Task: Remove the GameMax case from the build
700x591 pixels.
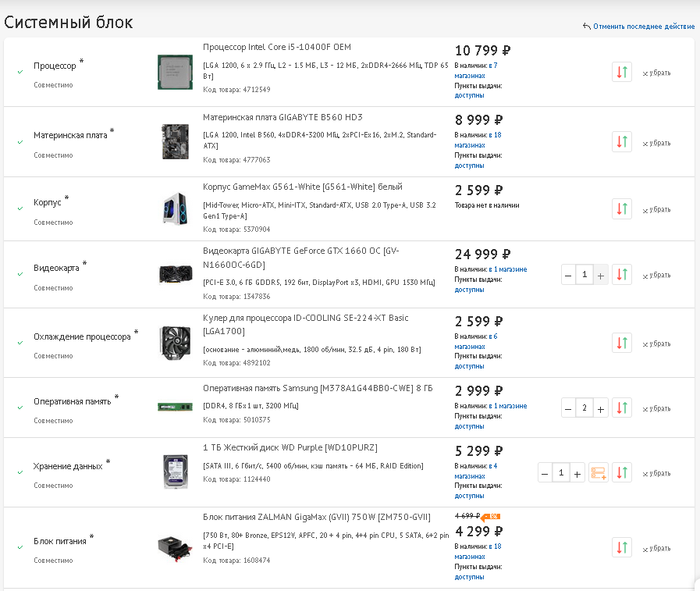Action: [x=656, y=210]
